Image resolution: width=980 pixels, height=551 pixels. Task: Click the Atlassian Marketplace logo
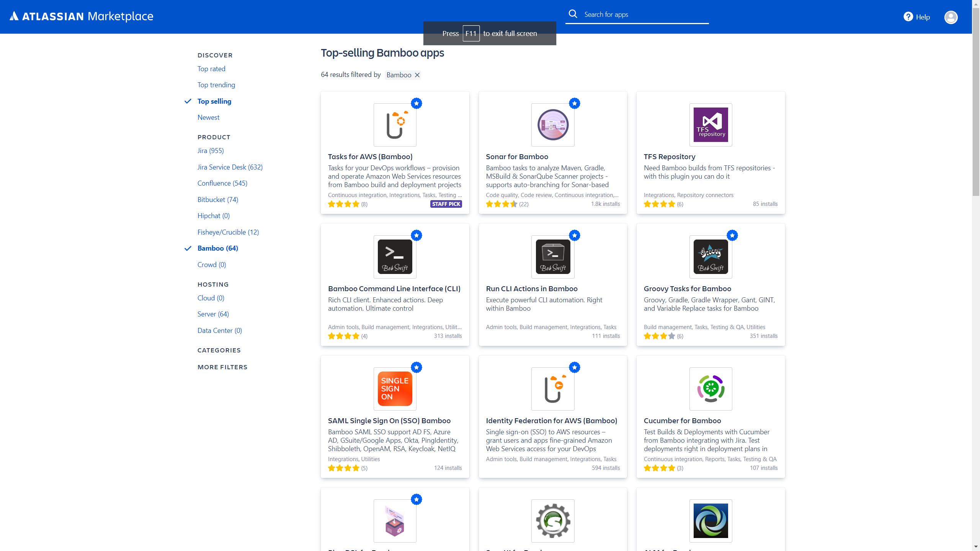click(x=81, y=16)
